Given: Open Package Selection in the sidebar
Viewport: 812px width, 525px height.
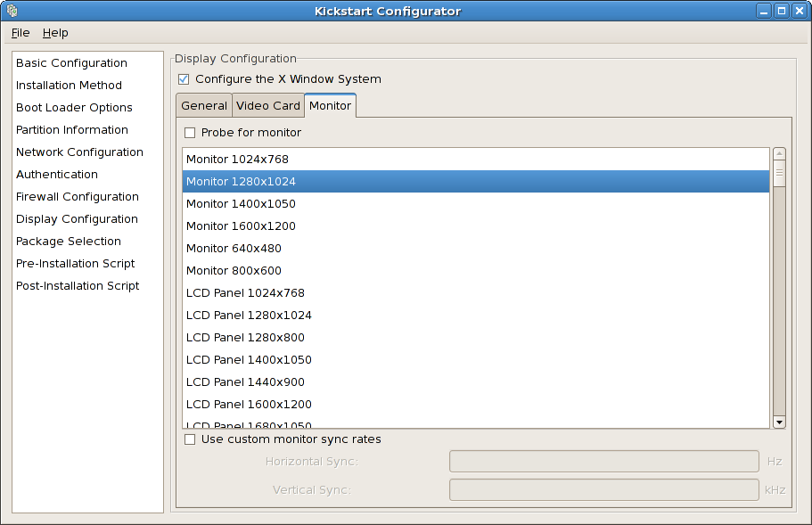Looking at the screenshot, I should coord(68,241).
